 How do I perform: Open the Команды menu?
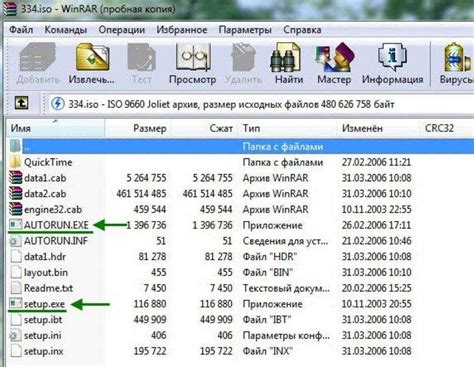66,30
